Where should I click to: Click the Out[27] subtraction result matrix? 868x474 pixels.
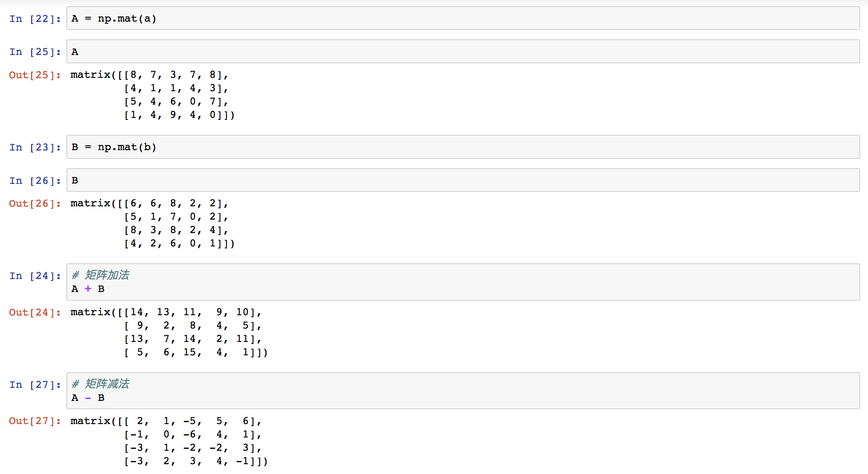click(x=169, y=441)
